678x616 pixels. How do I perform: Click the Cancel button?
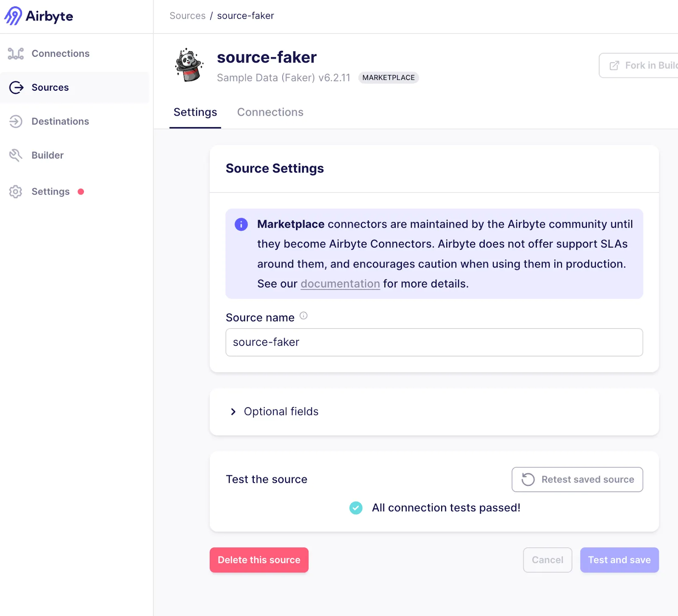[547, 560]
